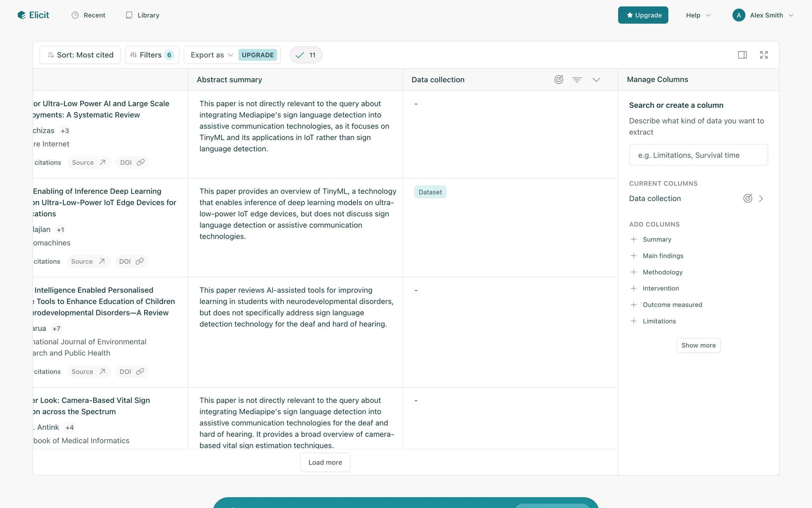The image size is (812, 508).
Task: Click the Dataset tag in the Data collection column
Action: (430, 192)
